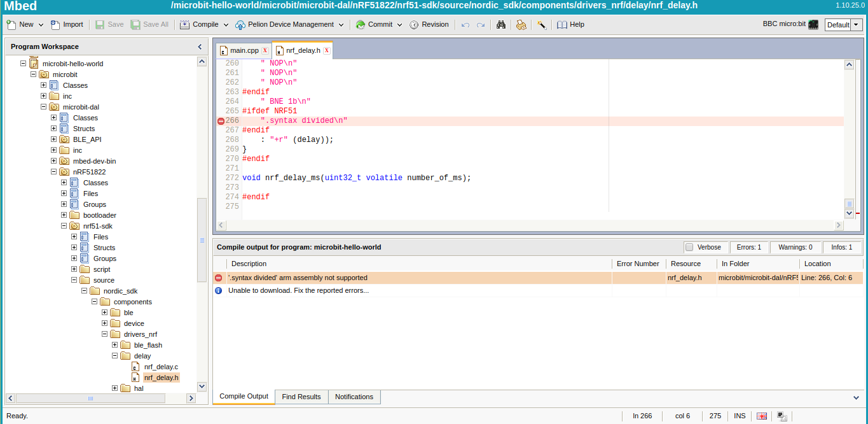The image size is (868, 424).
Task: Close the nrf_delay.h editor tab
Action: point(327,50)
